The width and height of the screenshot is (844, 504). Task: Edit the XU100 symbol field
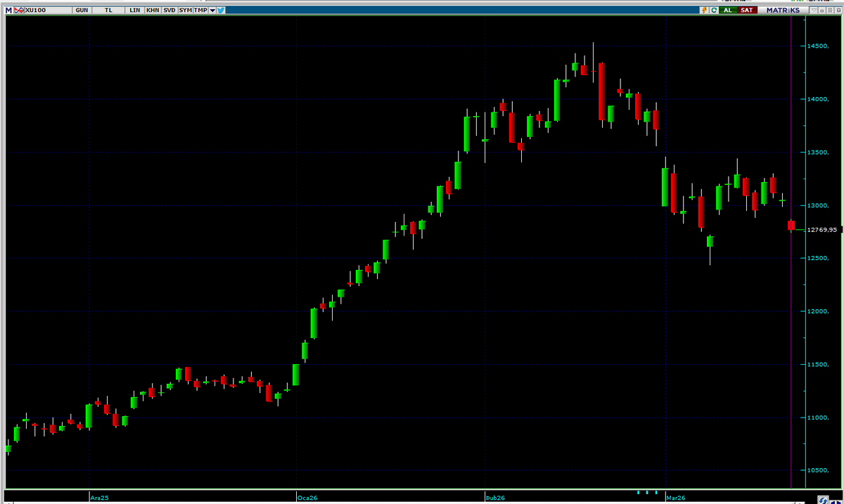[49, 11]
